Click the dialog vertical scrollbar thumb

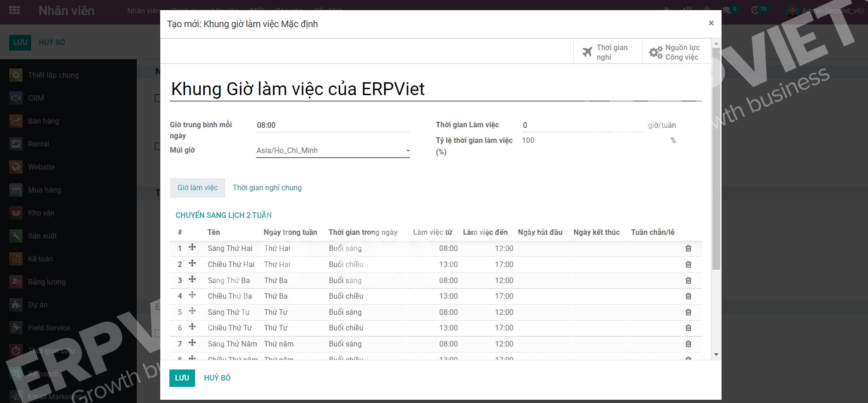click(716, 158)
